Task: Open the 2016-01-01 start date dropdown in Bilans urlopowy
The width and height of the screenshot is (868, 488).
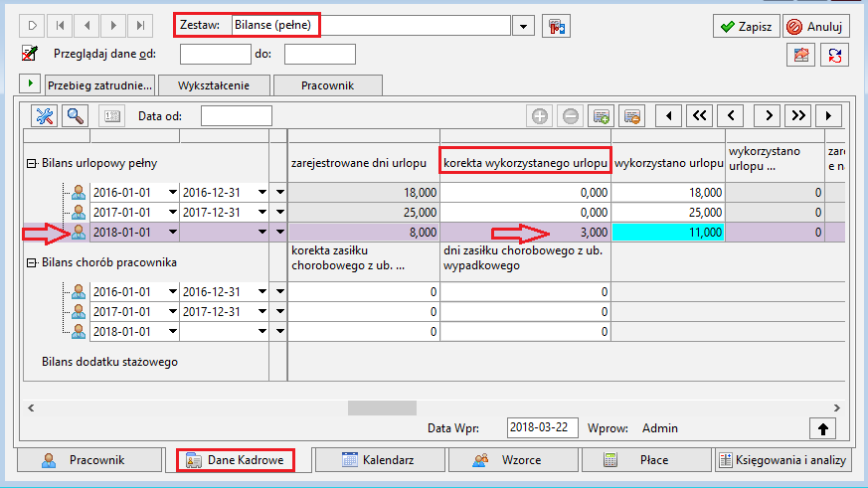Action: coord(172,192)
